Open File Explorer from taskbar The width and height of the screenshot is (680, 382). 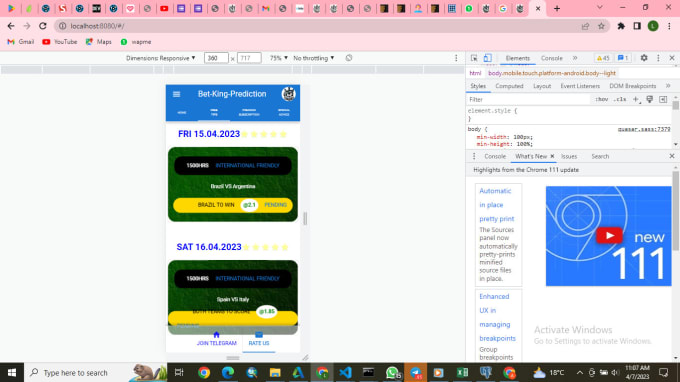click(x=275, y=372)
